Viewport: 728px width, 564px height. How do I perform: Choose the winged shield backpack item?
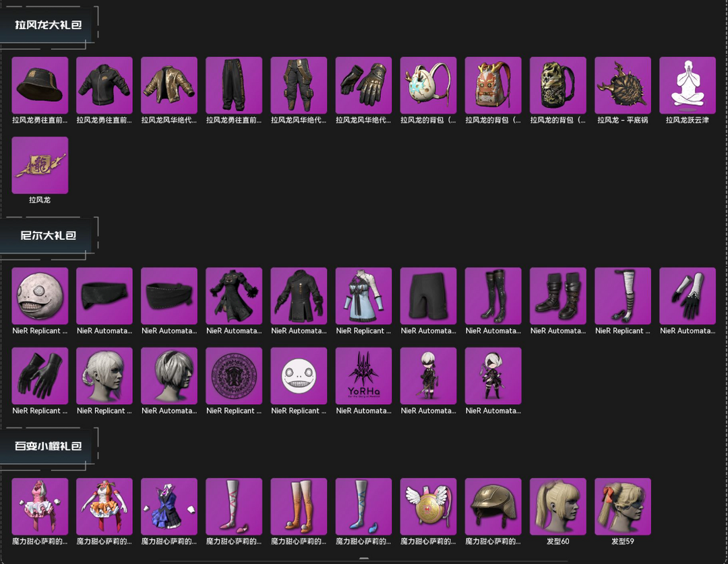[x=428, y=507]
